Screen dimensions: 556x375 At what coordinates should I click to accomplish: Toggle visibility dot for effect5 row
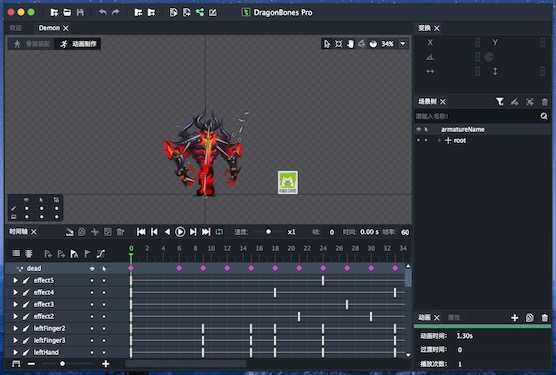(x=92, y=280)
